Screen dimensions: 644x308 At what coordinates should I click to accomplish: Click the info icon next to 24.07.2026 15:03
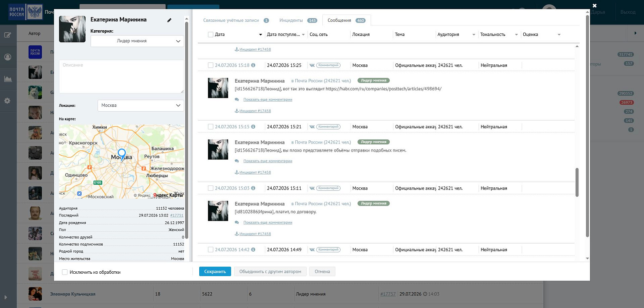[x=253, y=188]
